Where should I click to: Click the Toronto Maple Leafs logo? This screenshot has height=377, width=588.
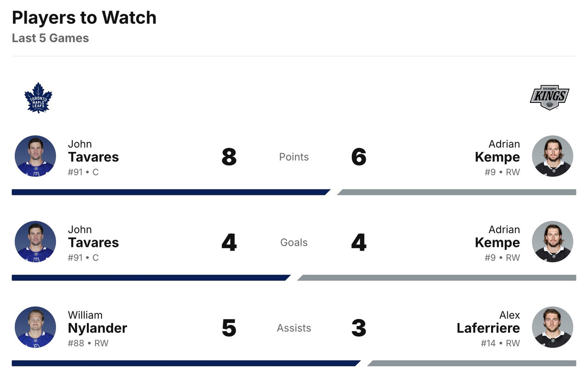[38, 97]
